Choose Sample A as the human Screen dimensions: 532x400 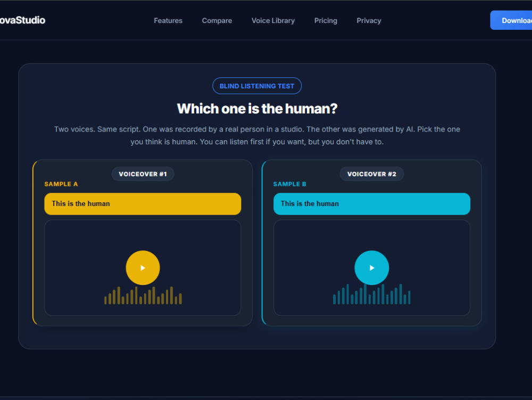pos(143,204)
